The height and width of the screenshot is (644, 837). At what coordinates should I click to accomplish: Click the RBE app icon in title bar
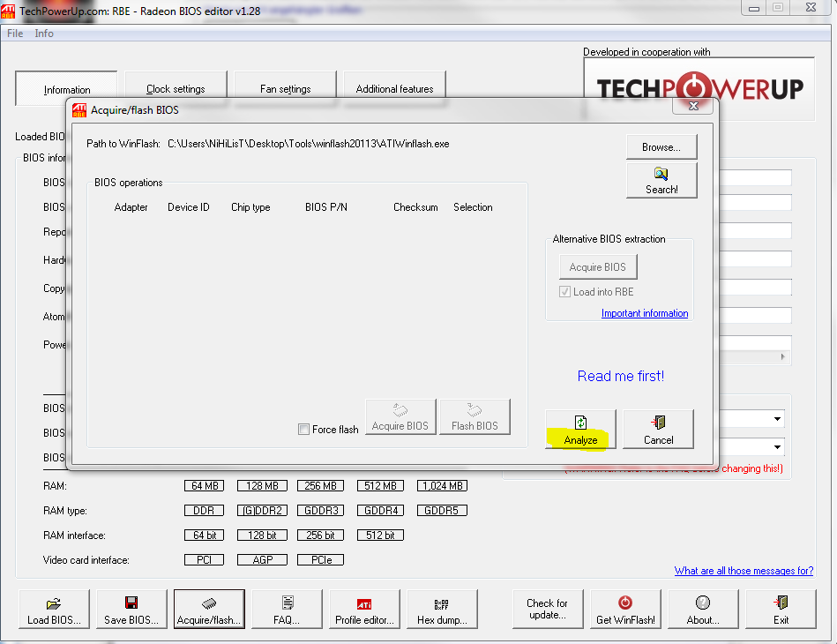tap(8, 11)
